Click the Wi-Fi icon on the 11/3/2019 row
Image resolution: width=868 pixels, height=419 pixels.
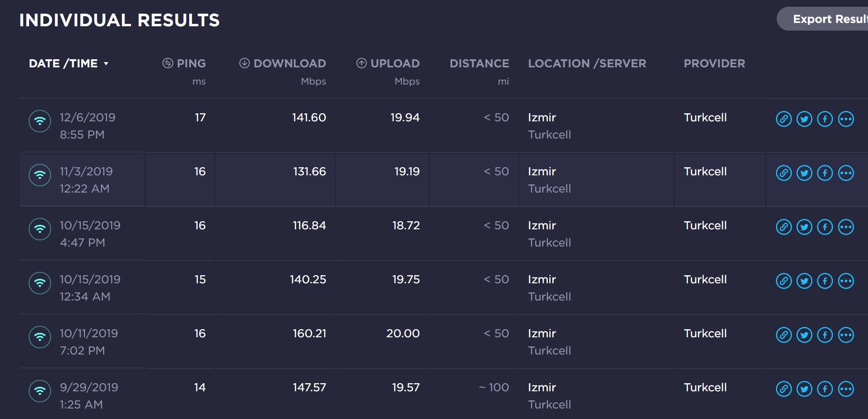(x=40, y=175)
